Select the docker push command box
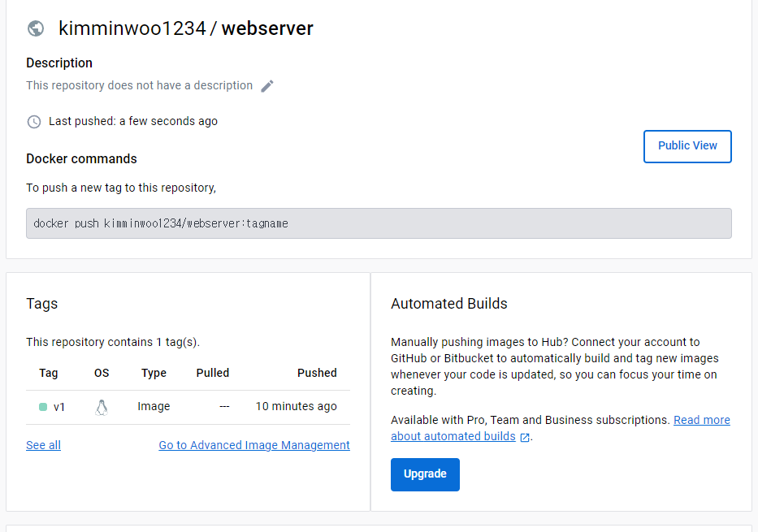The image size is (758, 532). [379, 223]
